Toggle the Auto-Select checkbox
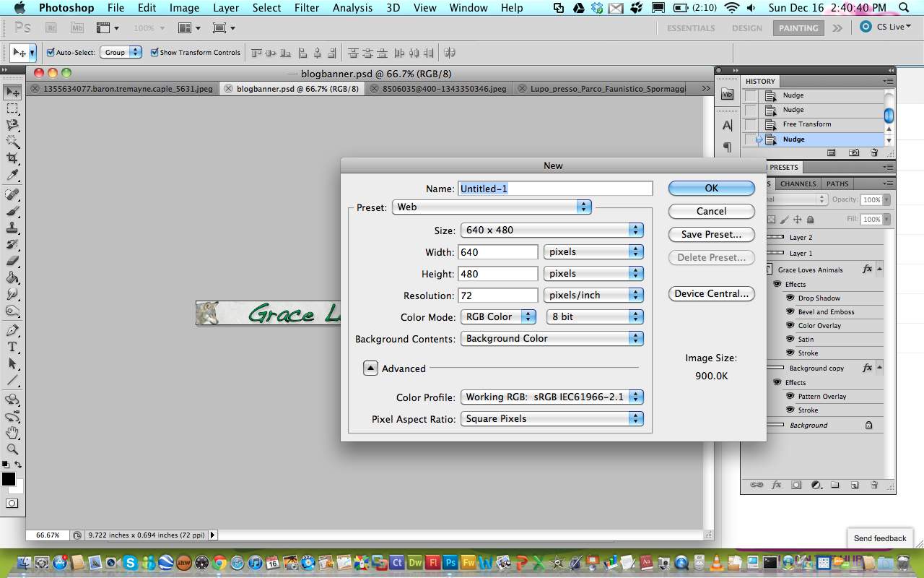Viewport: 924px width, 578px height. click(x=51, y=52)
